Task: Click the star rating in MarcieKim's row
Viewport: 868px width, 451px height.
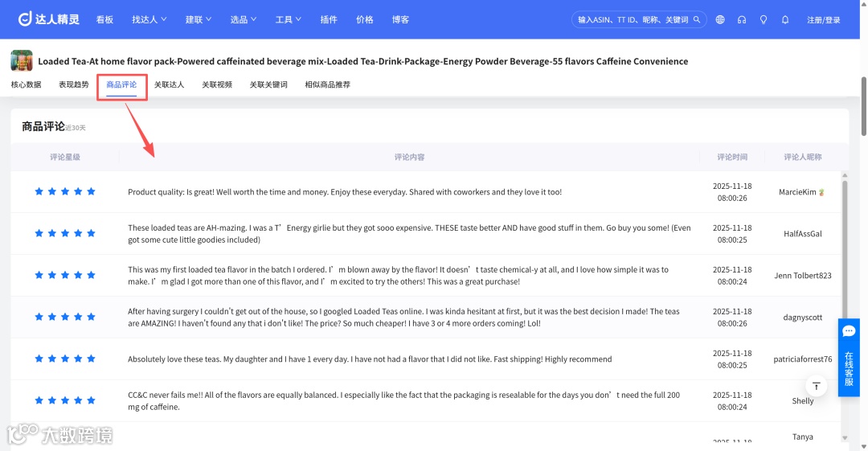Action: (x=65, y=191)
